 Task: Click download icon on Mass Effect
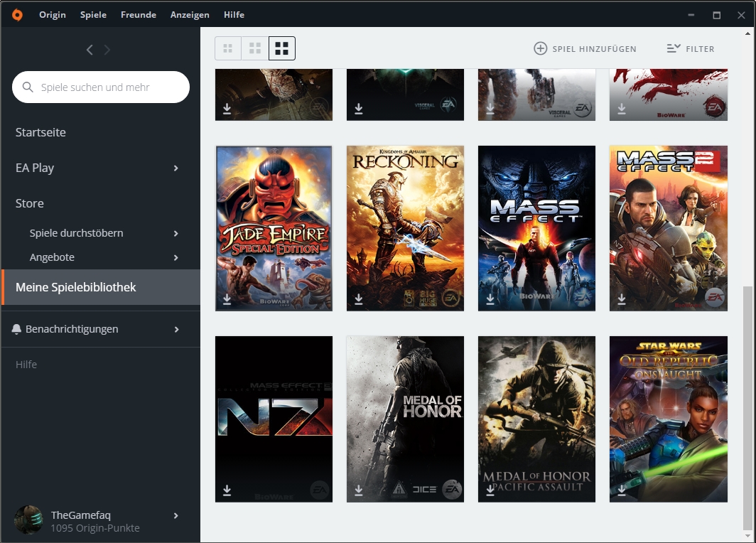pos(490,299)
